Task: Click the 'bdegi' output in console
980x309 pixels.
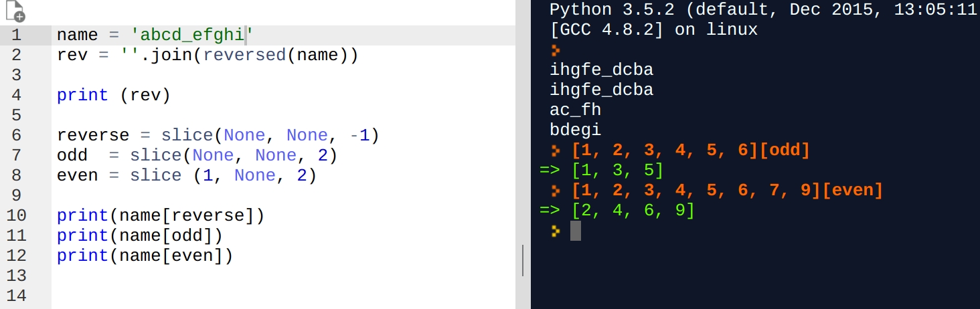Action: coord(576,130)
